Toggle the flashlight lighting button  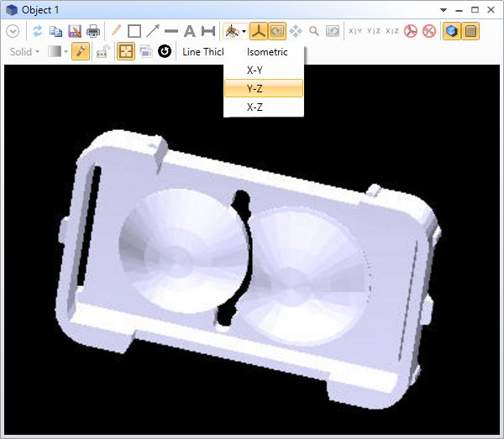pos(81,51)
